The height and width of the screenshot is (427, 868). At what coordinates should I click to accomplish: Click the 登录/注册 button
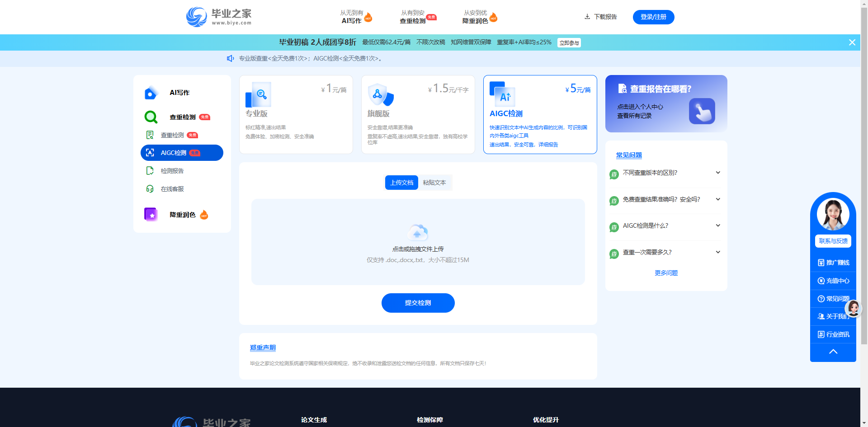coord(653,17)
